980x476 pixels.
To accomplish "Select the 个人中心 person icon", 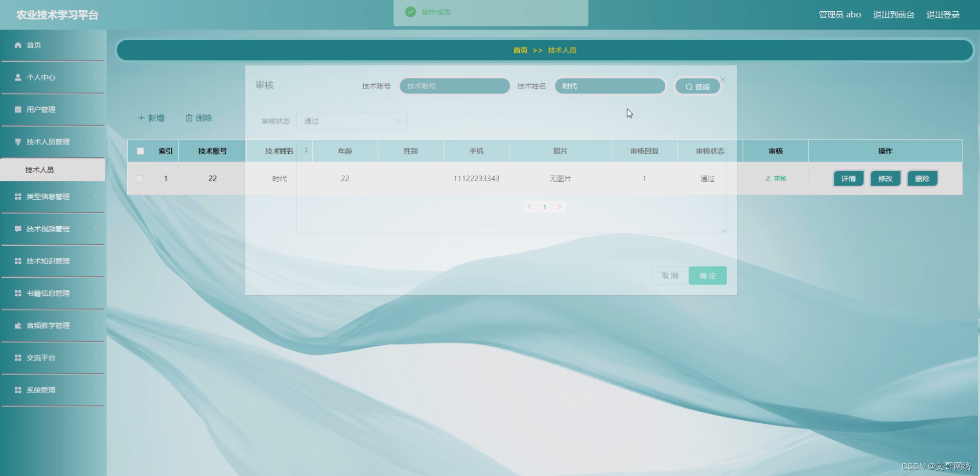I will [17, 77].
